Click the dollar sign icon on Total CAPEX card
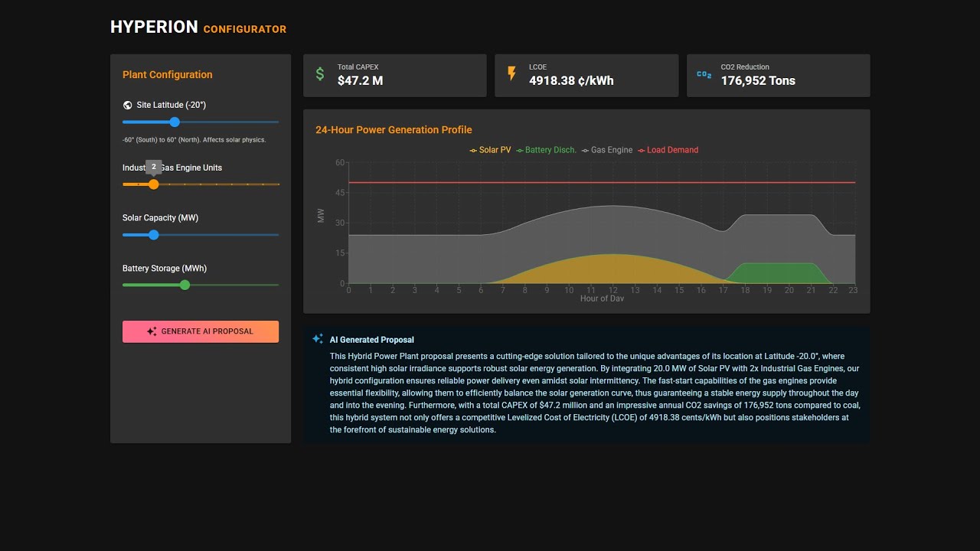This screenshot has width=980, height=551. point(319,74)
